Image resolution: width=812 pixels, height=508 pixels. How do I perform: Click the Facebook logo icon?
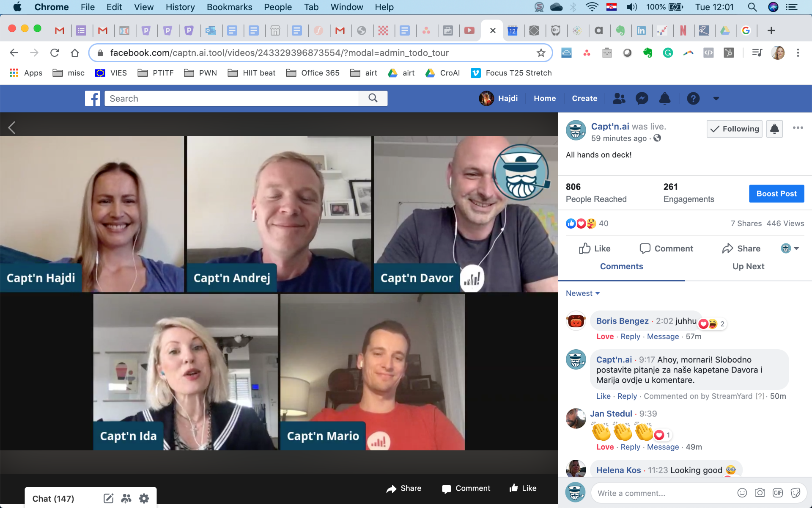[x=93, y=98]
